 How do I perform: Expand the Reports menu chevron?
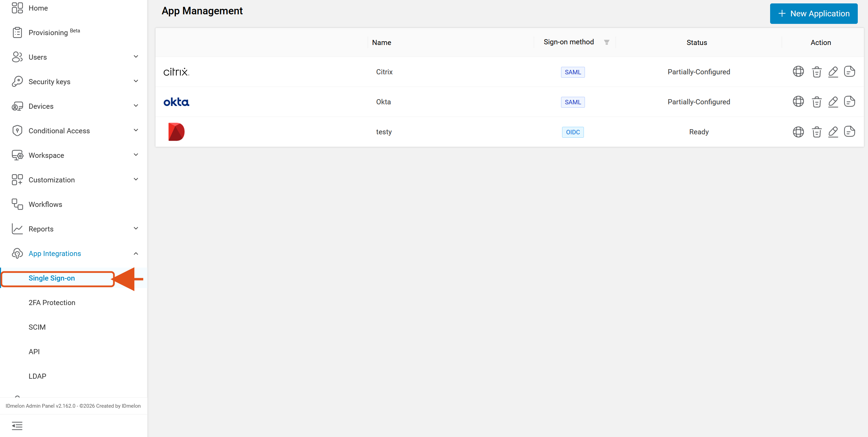[x=136, y=228]
